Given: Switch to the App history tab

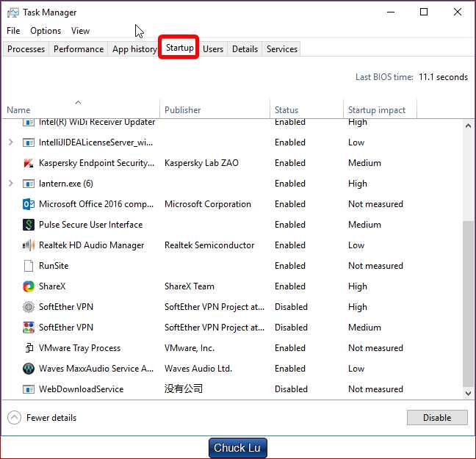Looking at the screenshot, I should point(134,49).
